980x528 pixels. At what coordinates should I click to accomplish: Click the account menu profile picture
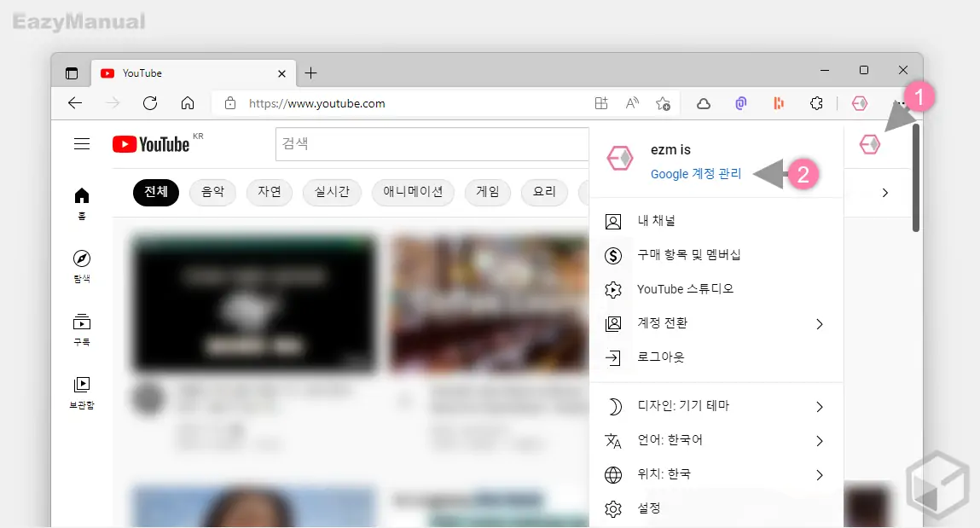pos(620,159)
